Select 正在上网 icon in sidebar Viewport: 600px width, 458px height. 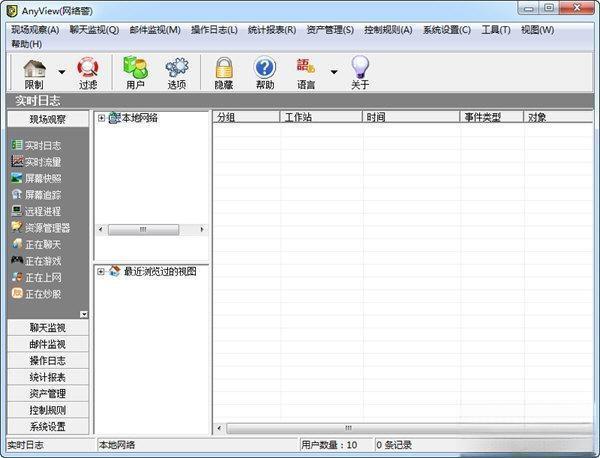coord(17,277)
